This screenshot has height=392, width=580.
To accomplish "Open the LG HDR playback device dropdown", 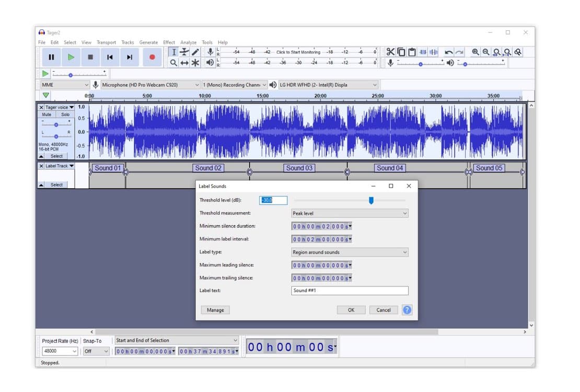I will pos(328,85).
